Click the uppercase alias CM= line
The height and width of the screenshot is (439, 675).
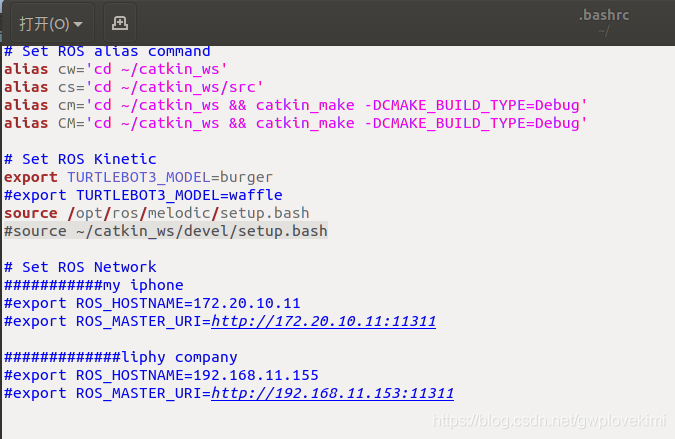[295, 124]
